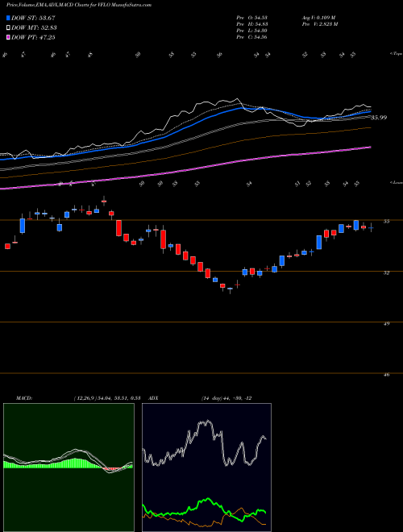The image size is (403, 532).
Task: Click the white DOW MT legend swatch
Action: (x=8, y=28)
